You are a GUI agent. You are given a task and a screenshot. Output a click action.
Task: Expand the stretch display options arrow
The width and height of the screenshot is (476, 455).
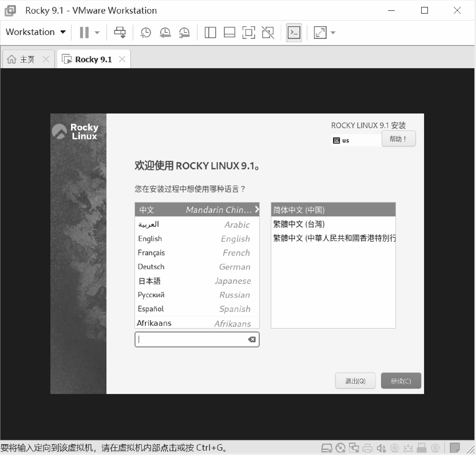pyautogui.click(x=333, y=33)
